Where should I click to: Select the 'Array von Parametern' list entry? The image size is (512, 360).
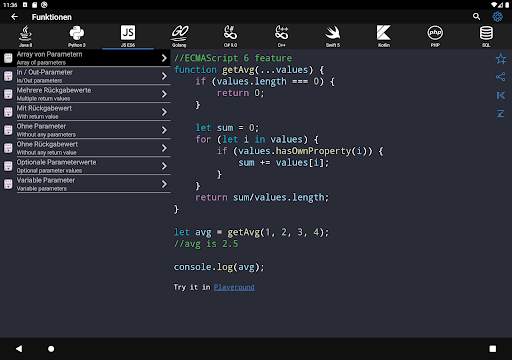pos(85,58)
